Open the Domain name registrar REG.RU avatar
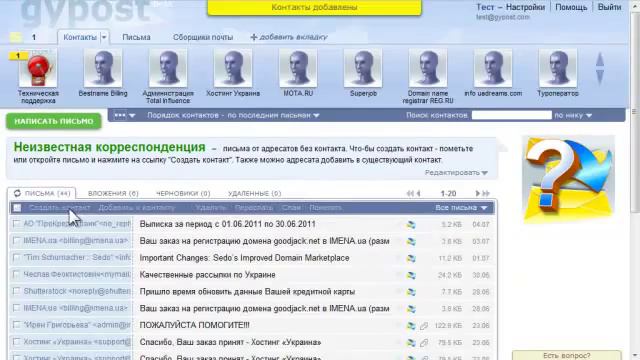The width and height of the screenshot is (640, 360). [428, 69]
